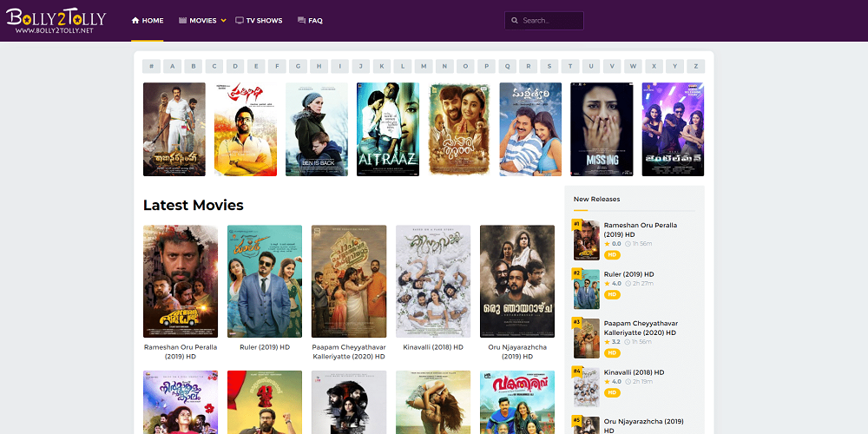Screen dimensions: 868x434
Task: Click the movies clapper icon
Action: (x=182, y=21)
